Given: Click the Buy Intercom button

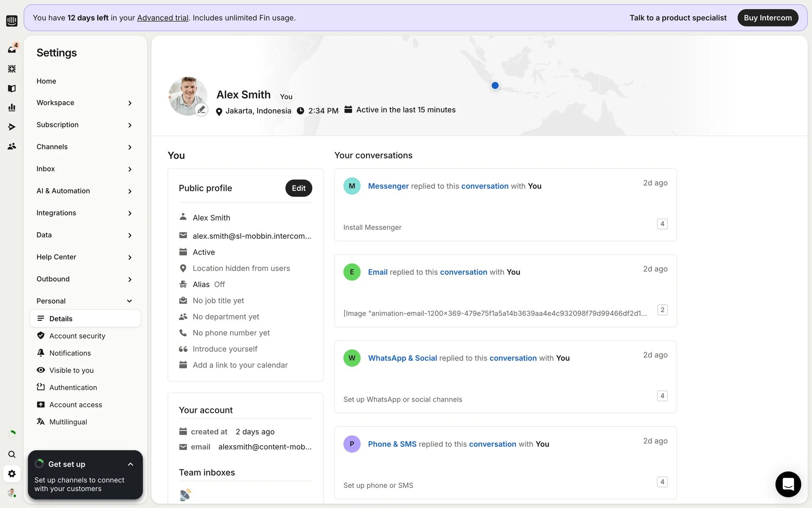Looking at the screenshot, I should click(x=768, y=18).
